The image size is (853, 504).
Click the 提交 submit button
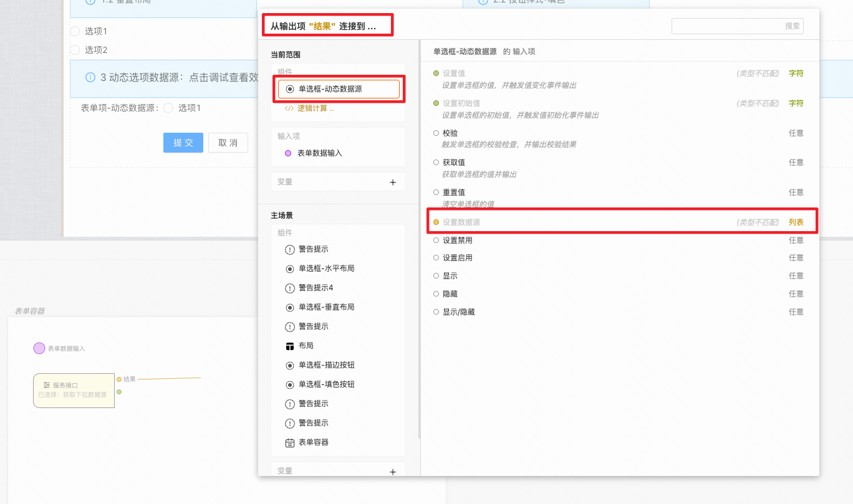[x=183, y=143]
